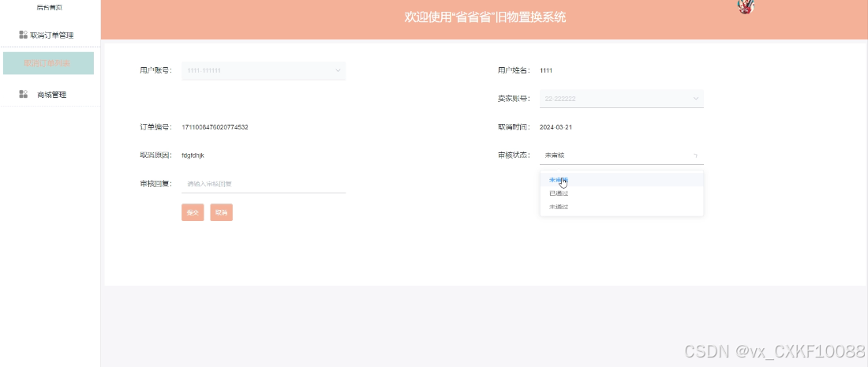868x367 pixels.
Task: Click the header title 欢迎使用省省省旧物置换系统
Action: click(485, 17)
